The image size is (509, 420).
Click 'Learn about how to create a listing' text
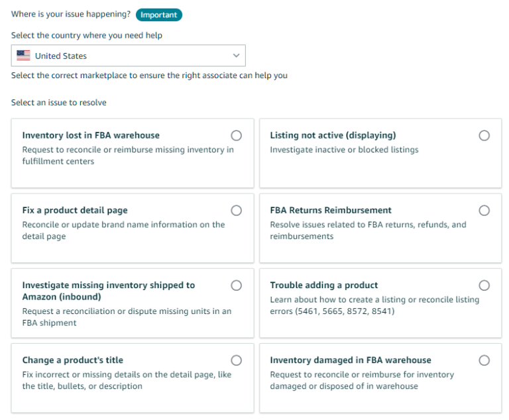click(374, 305)
